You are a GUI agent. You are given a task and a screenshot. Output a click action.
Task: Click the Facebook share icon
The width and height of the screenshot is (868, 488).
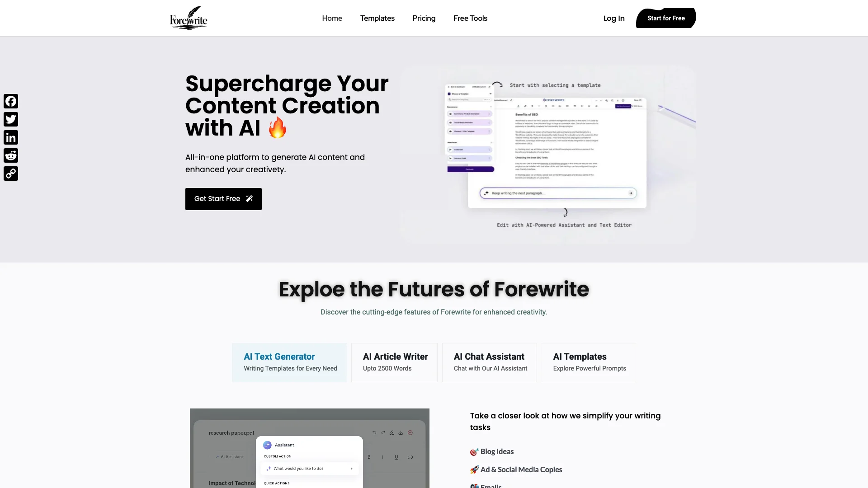11,101
